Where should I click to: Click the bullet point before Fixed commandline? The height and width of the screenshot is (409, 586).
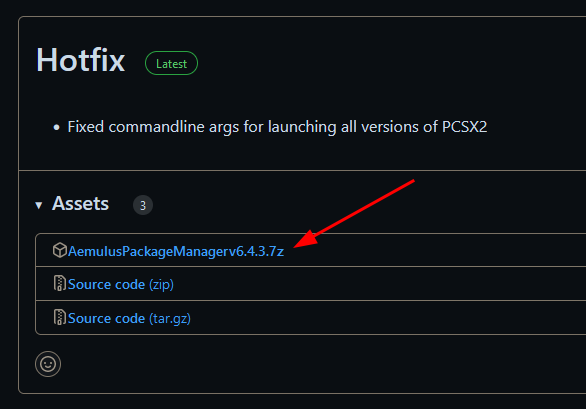point(56,128)
